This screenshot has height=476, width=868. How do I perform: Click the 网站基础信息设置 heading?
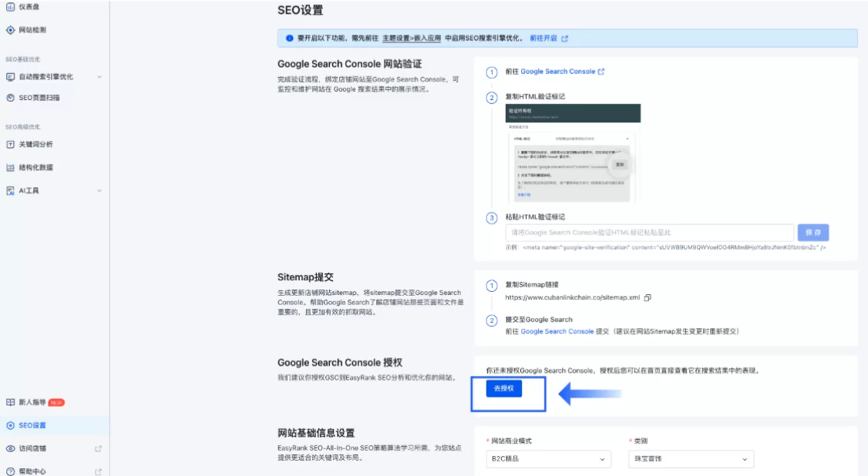coord(316,433)
